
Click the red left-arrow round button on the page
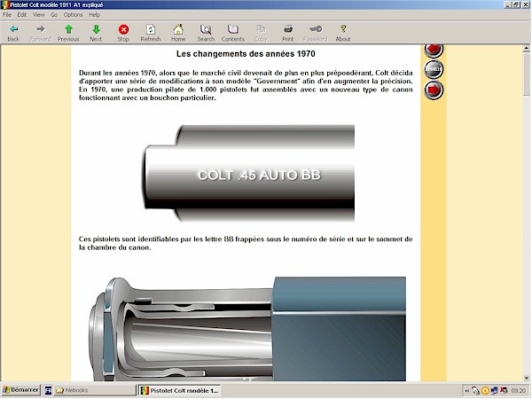[x=434, y=51]
